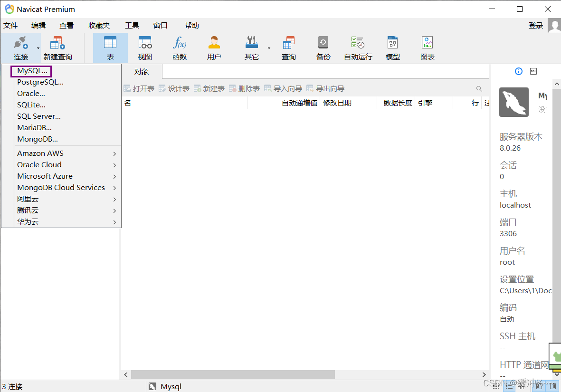Screen dimensions: 561x392
Task: Open the 编辑 menu
Action: (38, 25)
